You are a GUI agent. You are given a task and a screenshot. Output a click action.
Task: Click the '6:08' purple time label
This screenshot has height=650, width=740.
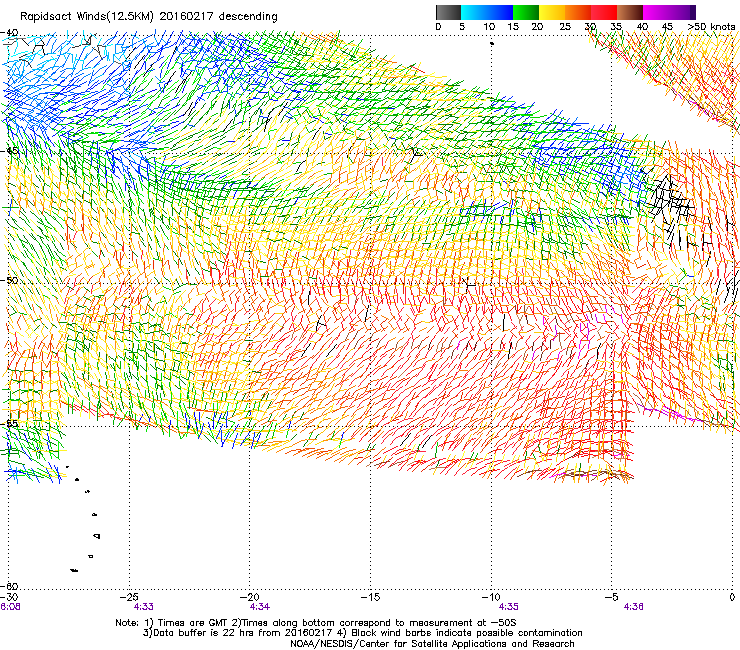(x=10, y=607)
